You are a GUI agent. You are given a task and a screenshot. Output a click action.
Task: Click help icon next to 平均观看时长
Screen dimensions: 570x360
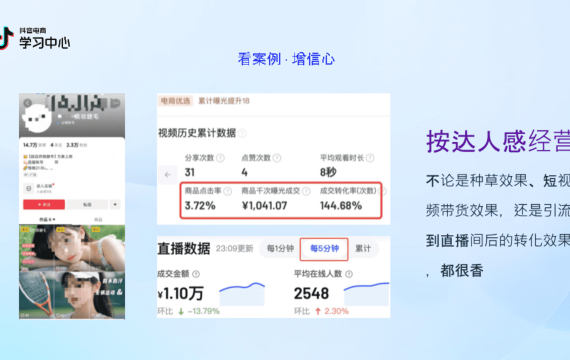pos(370,158)
